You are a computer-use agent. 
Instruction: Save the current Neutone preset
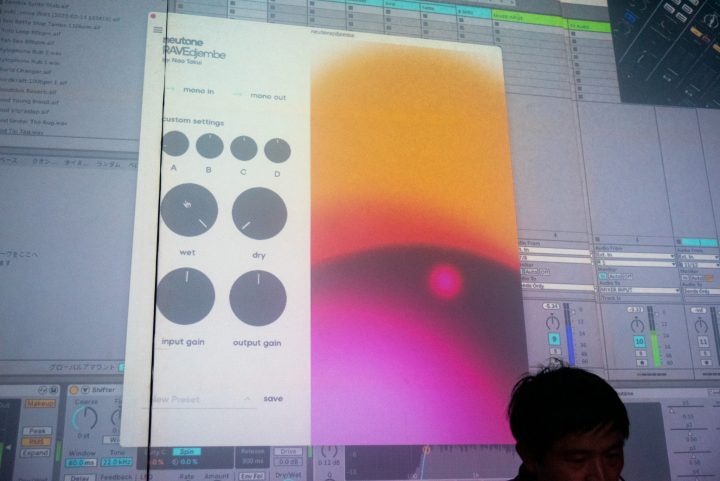pos(273,398)
